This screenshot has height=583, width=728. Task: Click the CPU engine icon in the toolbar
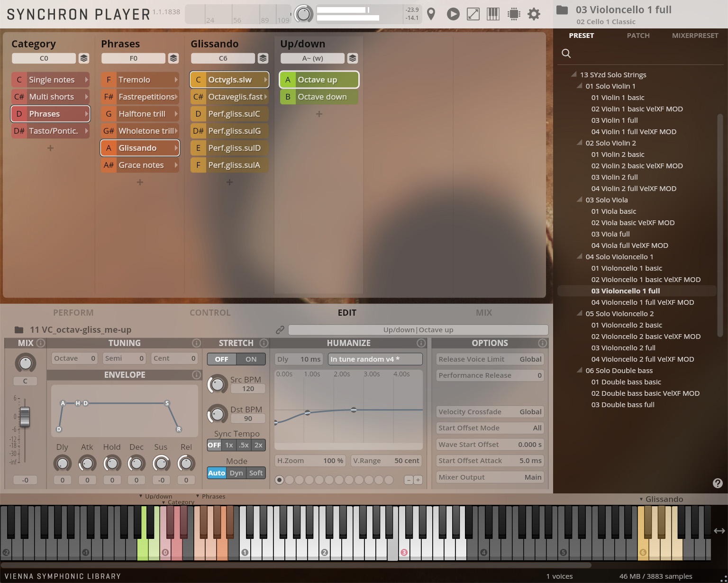pyautogui.click(x=513, y=14)
